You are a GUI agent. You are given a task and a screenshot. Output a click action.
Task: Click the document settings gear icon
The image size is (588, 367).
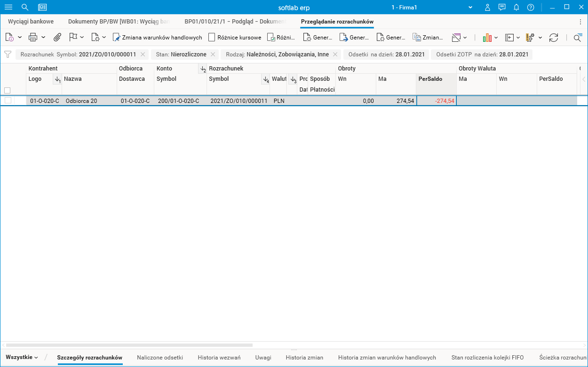coord(95,37)
